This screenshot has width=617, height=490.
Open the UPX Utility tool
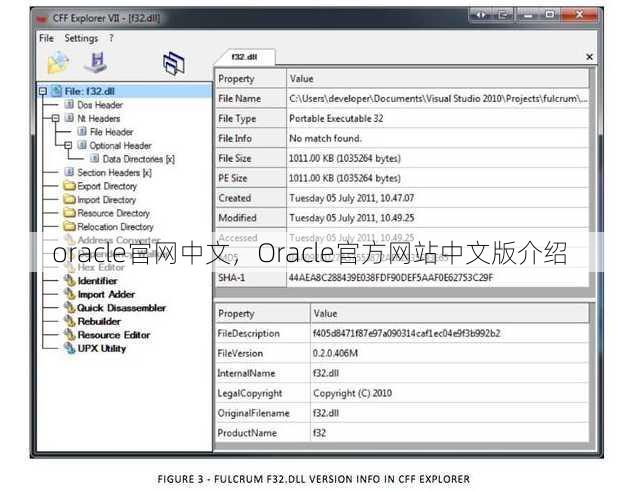(102, 349)
